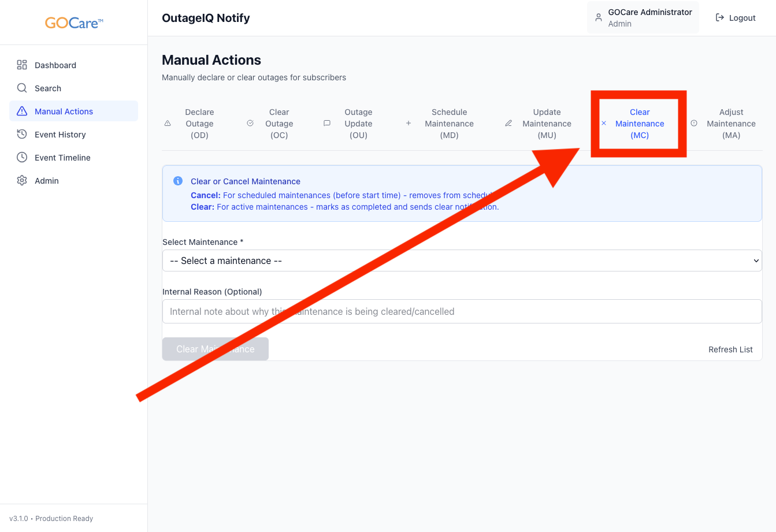Go to Schedule Maintenance (MD) tab
The width and height of the screenshot is (776, 532).
coord(449,124)
